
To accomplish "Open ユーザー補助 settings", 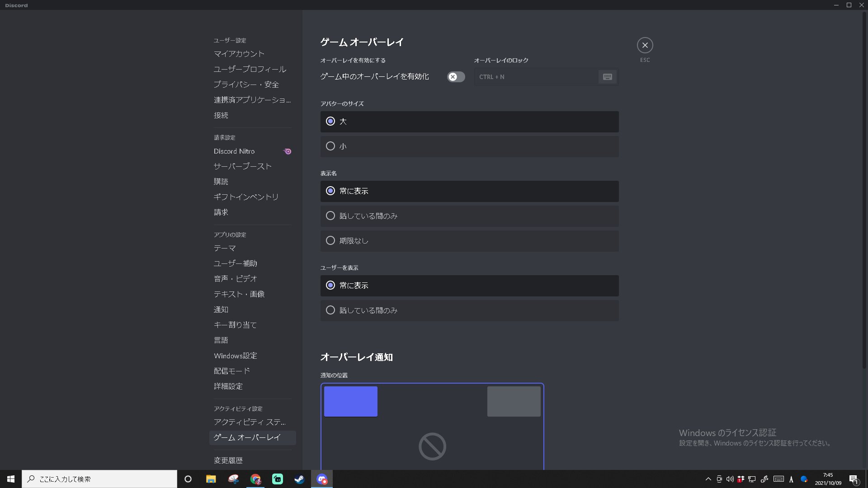I will pyautogui.click(x=252, y=263).
